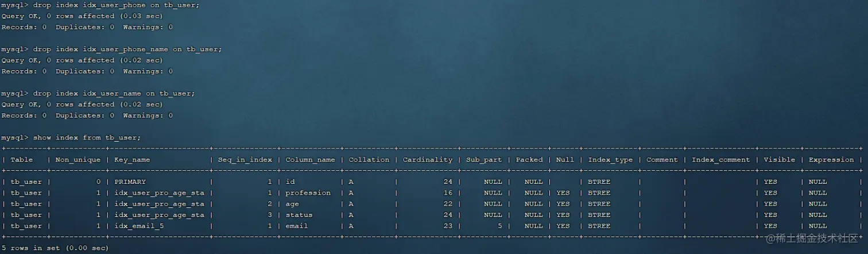Click the 'Visible' column header
Screen dimensions: 868x254
(780, 160)
